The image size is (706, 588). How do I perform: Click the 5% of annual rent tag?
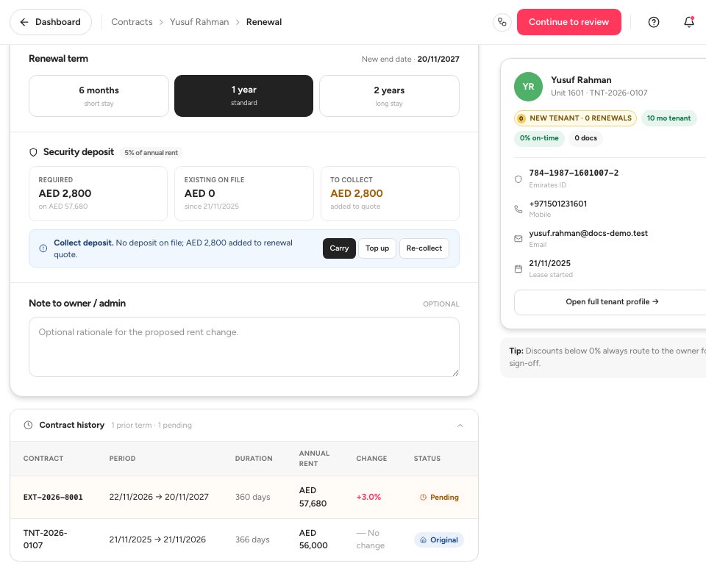151,153
